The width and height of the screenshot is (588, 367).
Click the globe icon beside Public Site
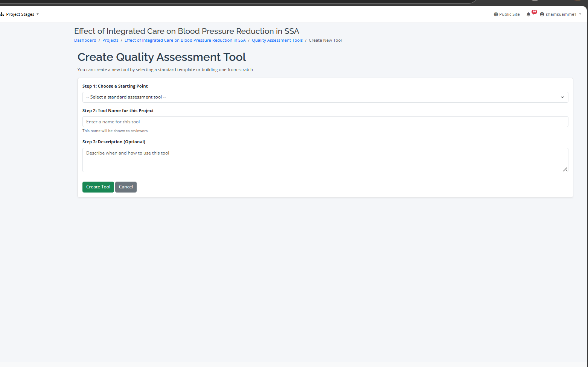click(x=496, y=14)
